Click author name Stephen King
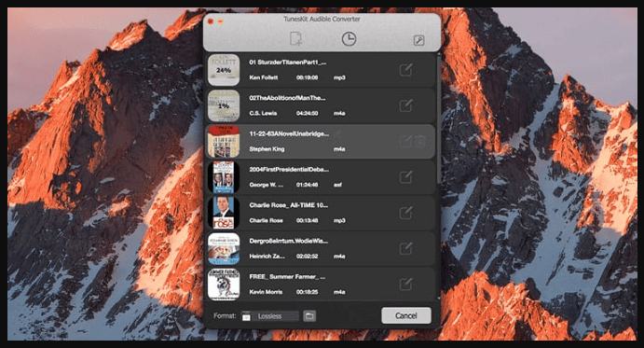 pyautogui.click(x=267, y=149)
